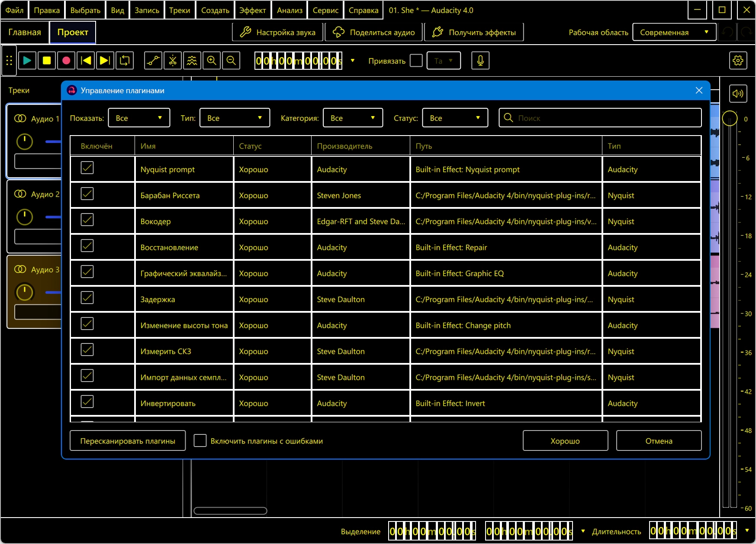Viewport: 756px width, 544px height.
Task: Enable Включить плагины с ошибками checkbox
Action: [x=200, y=440]
